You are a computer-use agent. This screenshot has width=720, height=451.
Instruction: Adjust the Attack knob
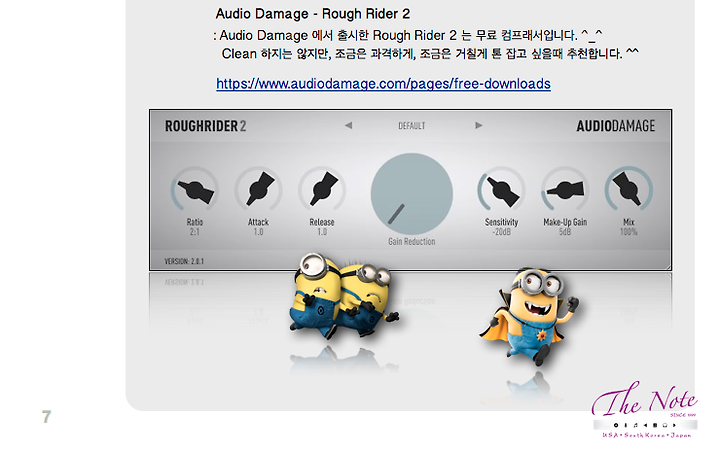259,189
